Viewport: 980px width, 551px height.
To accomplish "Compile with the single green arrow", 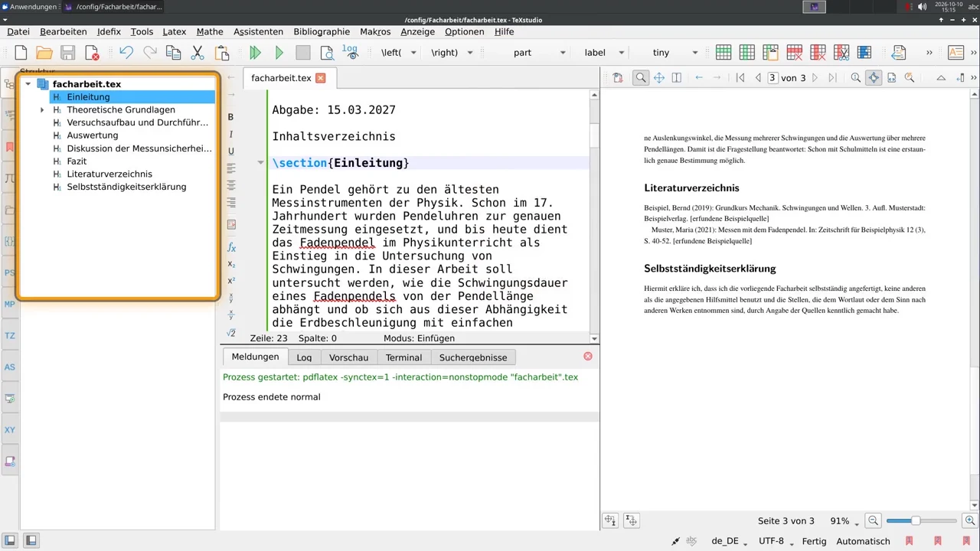I will coord(279,53).
